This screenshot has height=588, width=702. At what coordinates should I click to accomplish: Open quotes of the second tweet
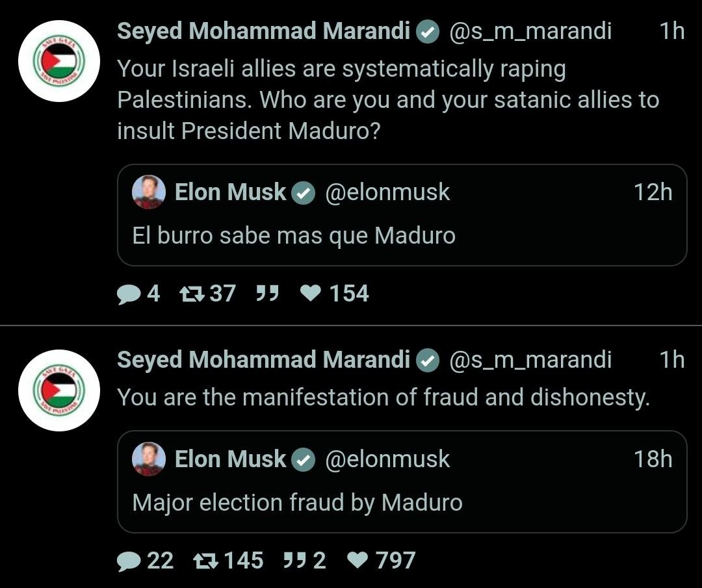point(295,560)
